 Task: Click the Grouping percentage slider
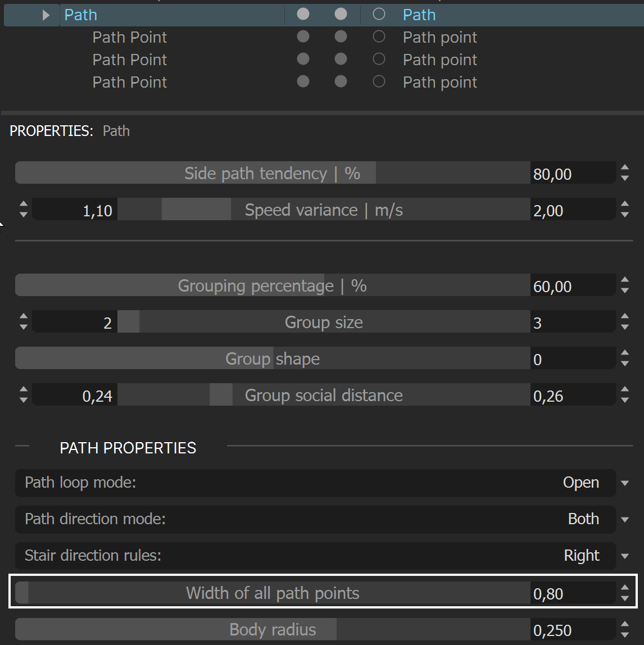coord(273,285)
